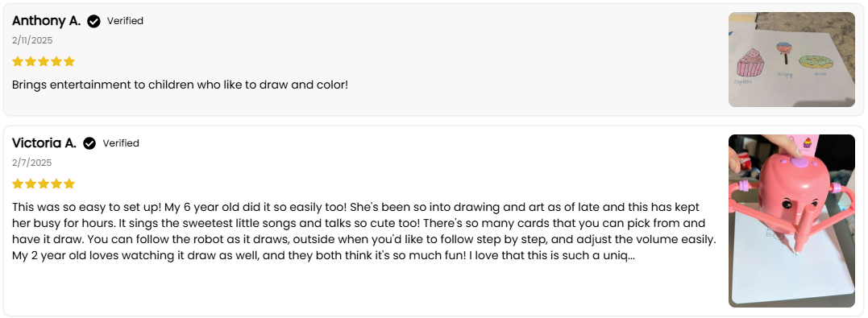Screen dimensions: 868x318
Task: Click the first star in Anthony A.'s rating
Action: pos(18,61)
